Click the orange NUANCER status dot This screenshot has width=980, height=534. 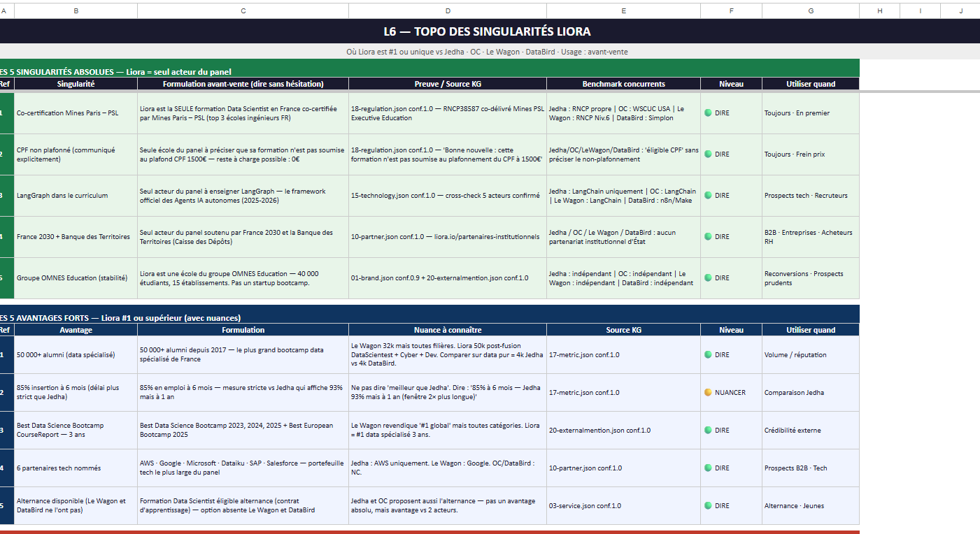click(708, 392)
